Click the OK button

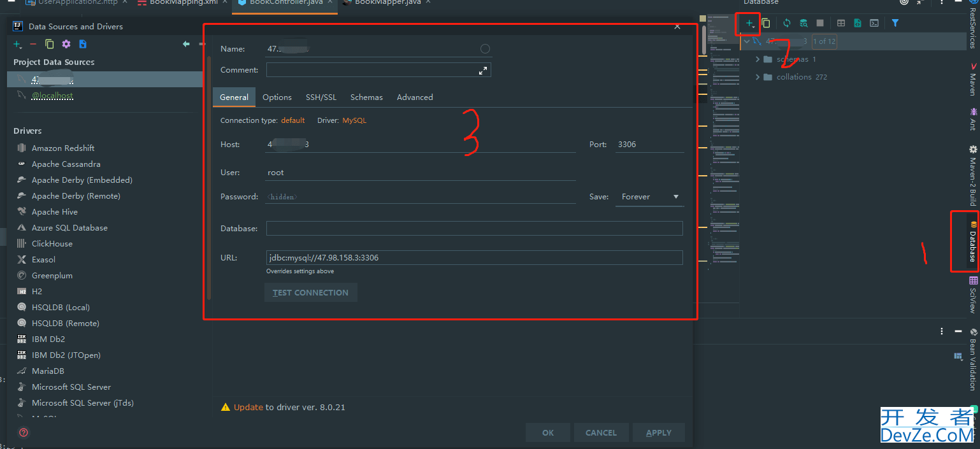tap(548, 432)
